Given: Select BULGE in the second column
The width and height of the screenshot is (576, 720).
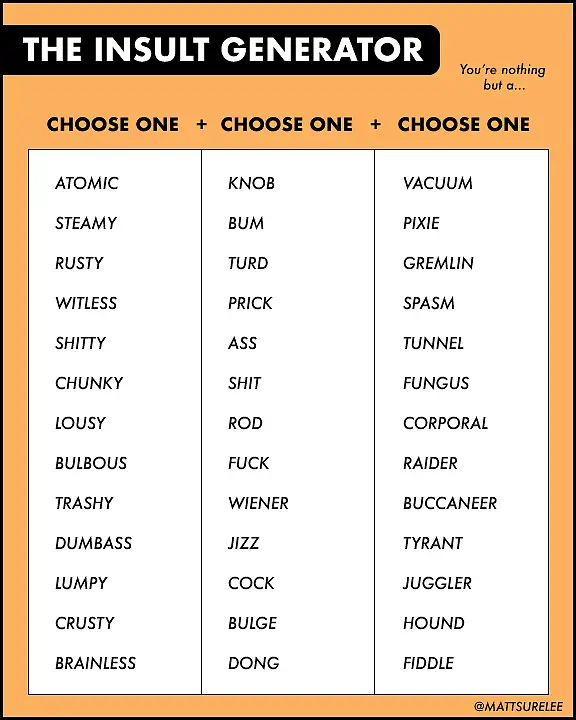Looking at the screenshot, I should point(252,623).
